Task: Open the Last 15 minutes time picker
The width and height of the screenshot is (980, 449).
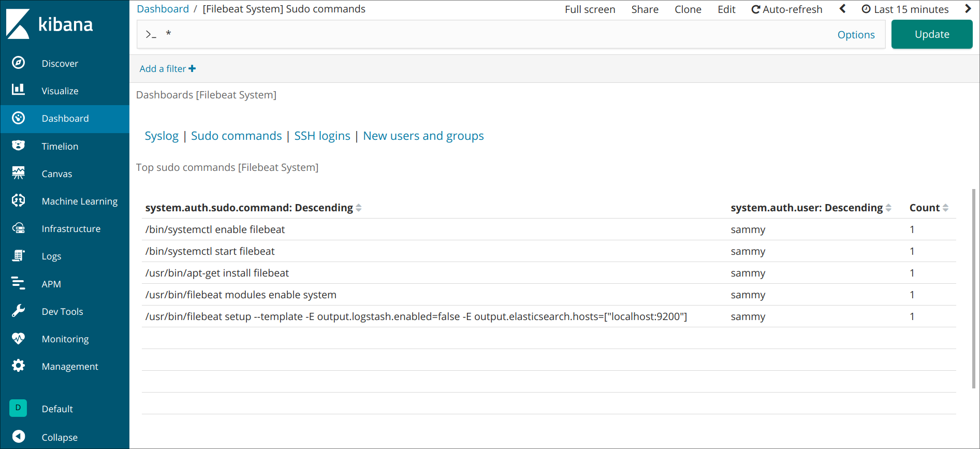Action: (905, 9)
